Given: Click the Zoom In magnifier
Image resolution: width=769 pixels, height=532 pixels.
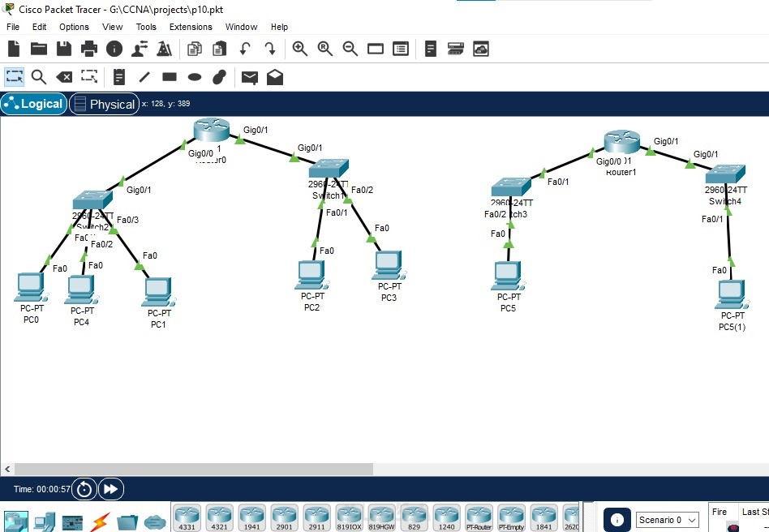Looking at the screenshot, I should coord(299,49).
